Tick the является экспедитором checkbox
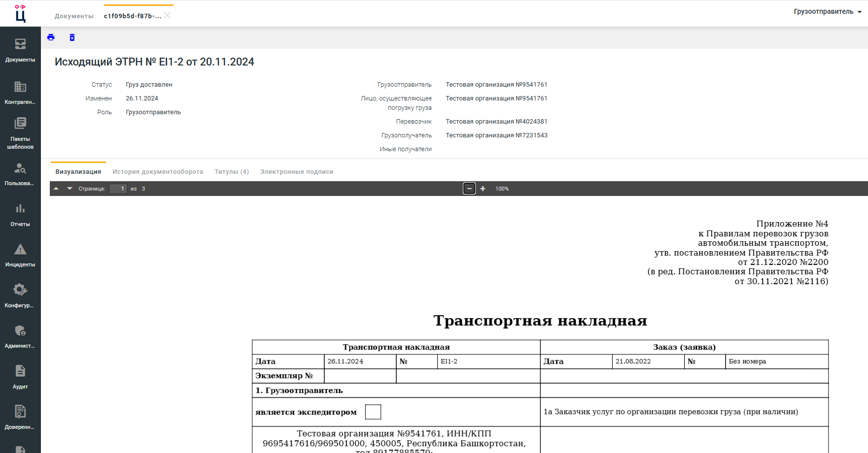Viewport: 868px width, 453px height. [x=373, y=412]
